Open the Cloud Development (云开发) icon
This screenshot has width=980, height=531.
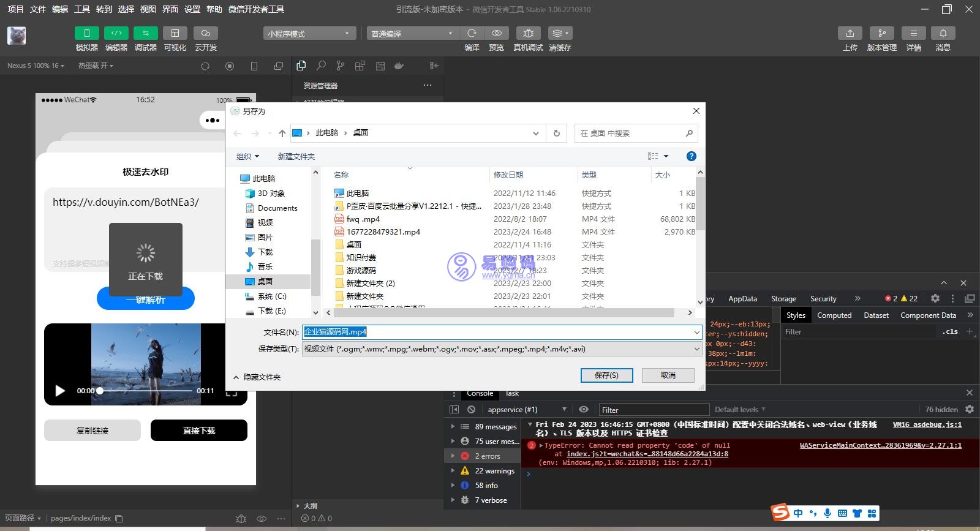tap(206, 33)
